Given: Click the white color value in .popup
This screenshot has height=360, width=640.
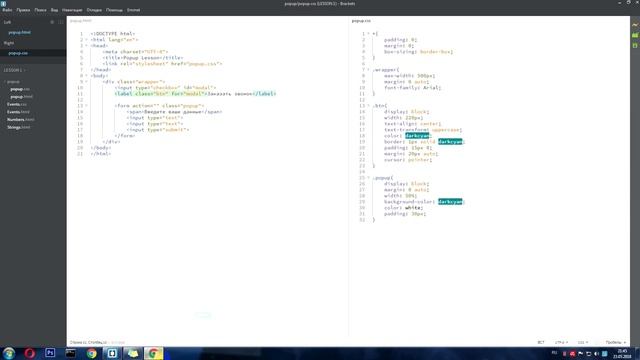Looking at the screenshot, I should (x=413, y=208).
